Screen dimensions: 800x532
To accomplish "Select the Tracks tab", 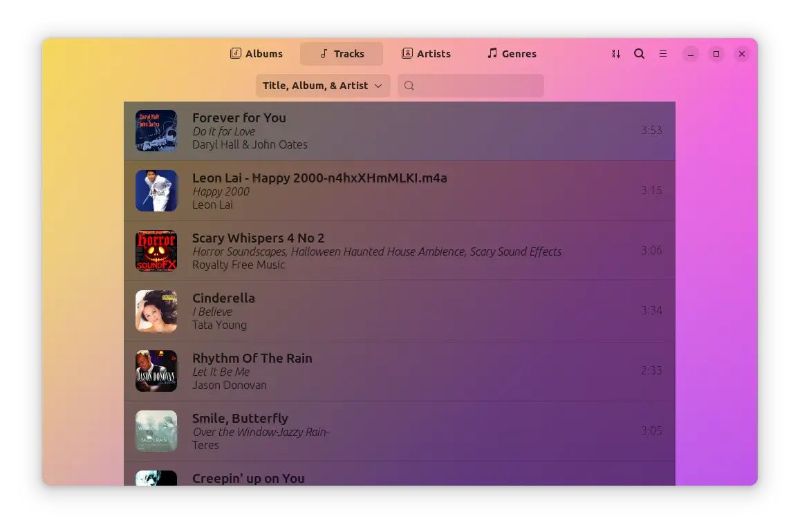I will 342,54.
